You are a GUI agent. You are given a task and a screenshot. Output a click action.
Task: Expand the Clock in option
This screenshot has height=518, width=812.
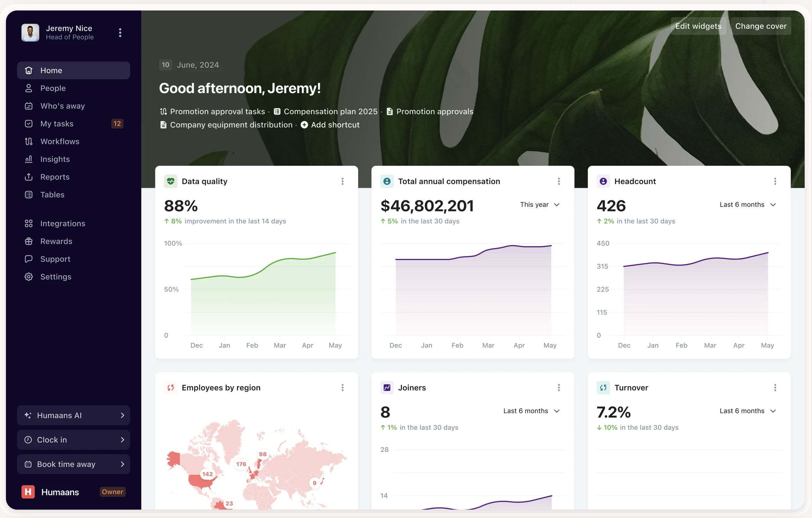pos(73,440)
